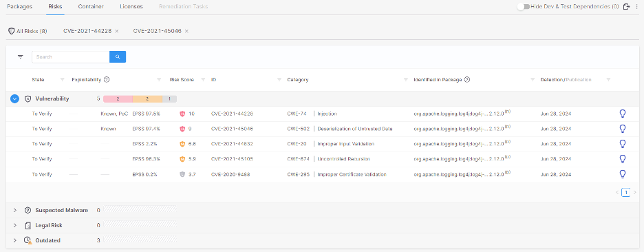Click into the Search input field
This screenshot has height=252, width=644.
coord(71,56)
